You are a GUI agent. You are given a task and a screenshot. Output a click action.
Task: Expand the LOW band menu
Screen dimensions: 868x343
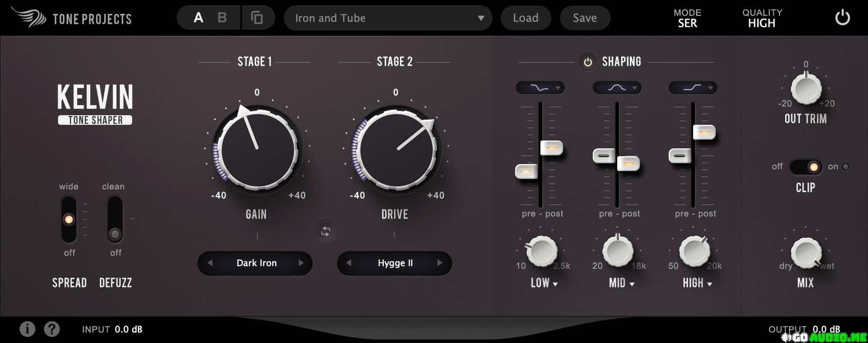pos(544,283)
